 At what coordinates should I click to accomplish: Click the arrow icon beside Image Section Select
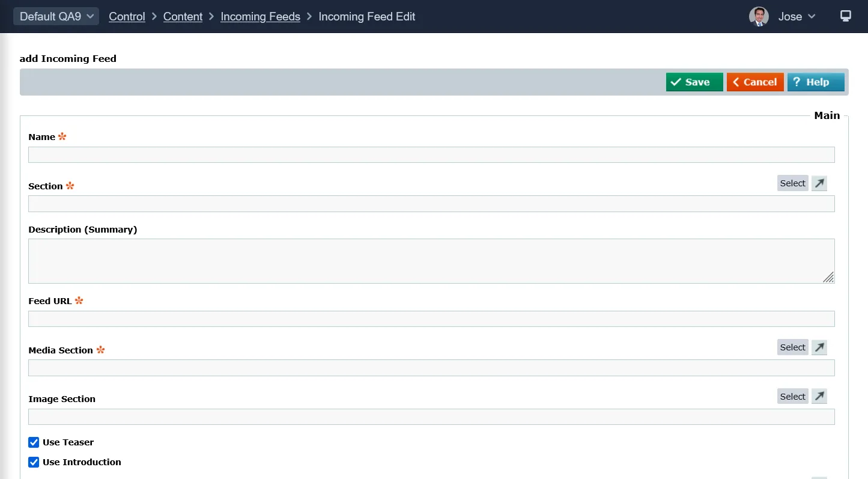pyautogui.click(x=819, y=396)
